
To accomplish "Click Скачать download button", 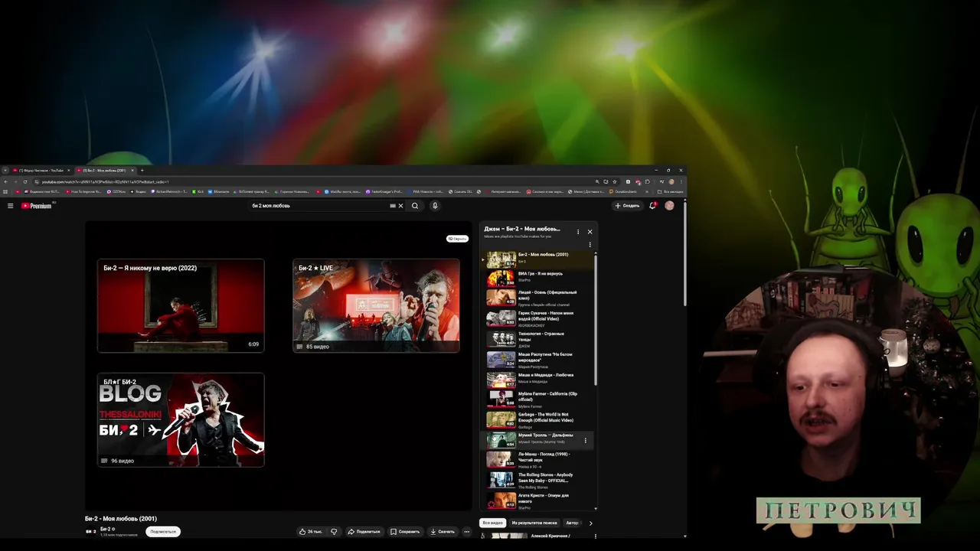I will 443,531.
